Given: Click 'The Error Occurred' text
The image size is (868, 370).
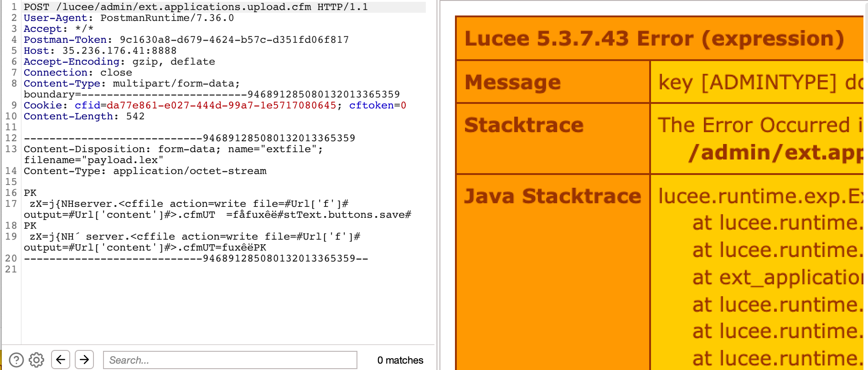Looking at the screenshot, I should 754,125.
